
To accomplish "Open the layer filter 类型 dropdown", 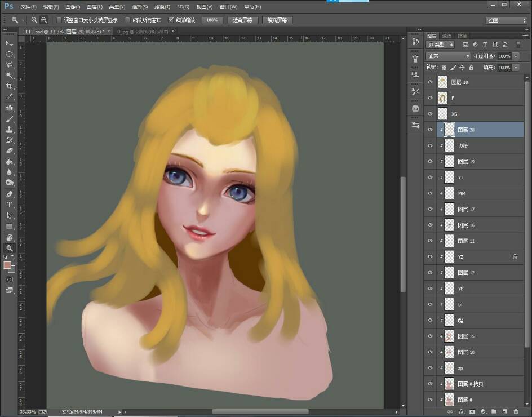I will [x=441, y=45].
